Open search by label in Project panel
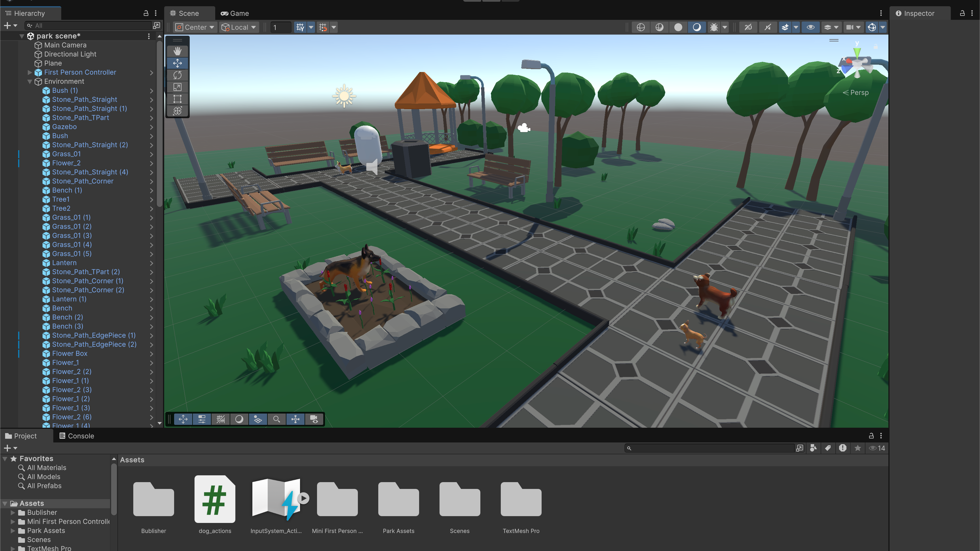Image resolution: width=980 pixels, height=551 pixels. [x=828, y=448]
